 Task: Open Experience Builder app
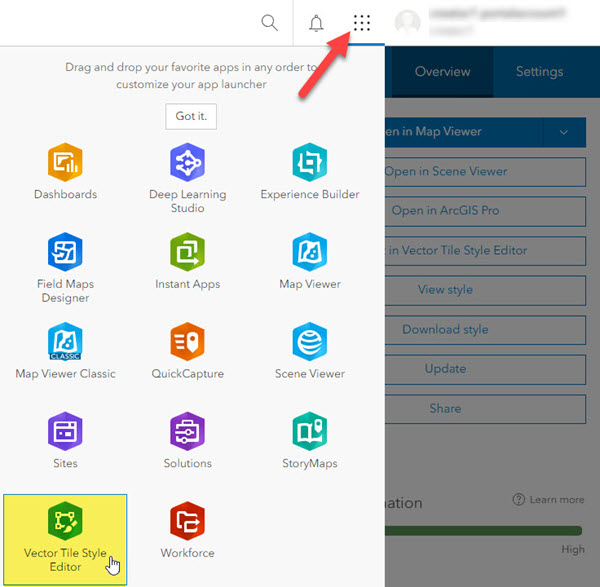(309, 162)
